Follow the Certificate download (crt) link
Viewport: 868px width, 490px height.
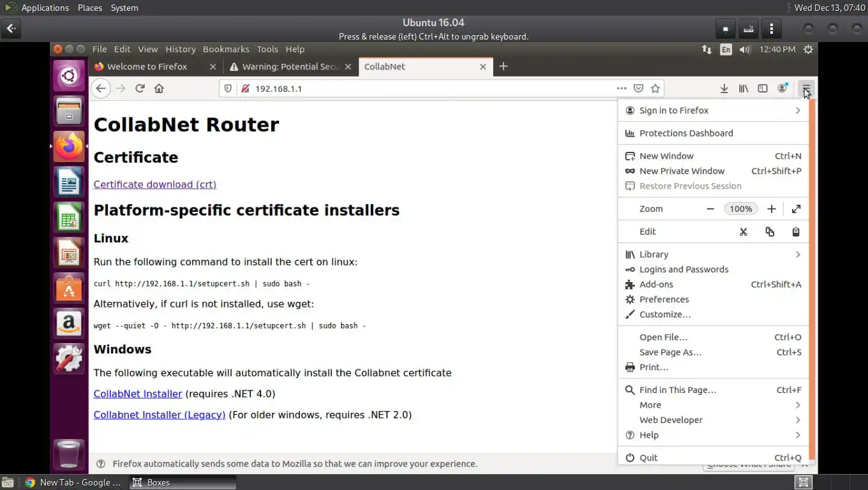(x=155, y=184)
